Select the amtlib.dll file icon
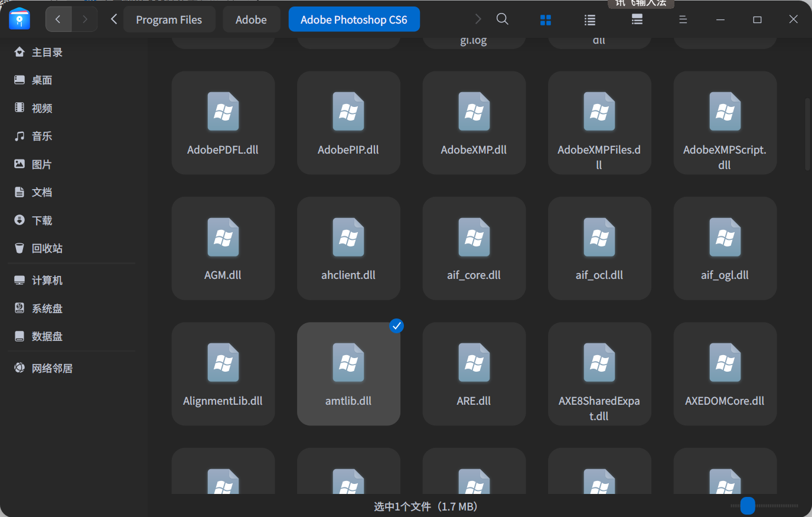Image resolution: width=812 pixels, height=517 pixels. coord(348,363)
